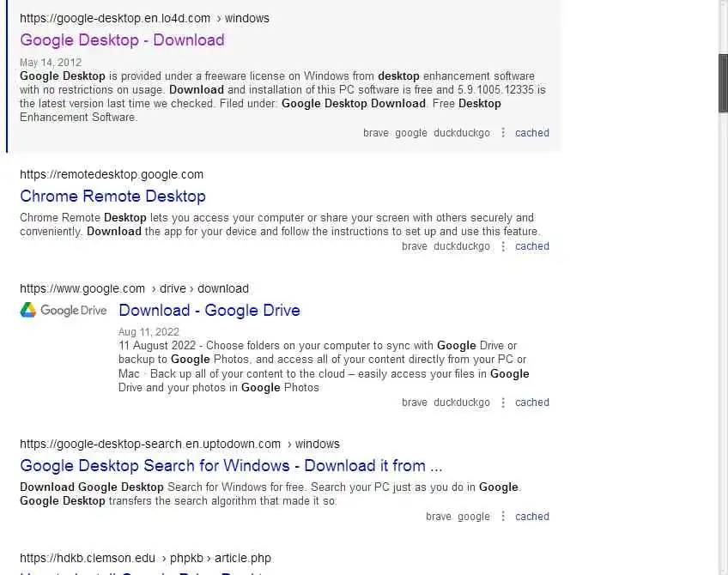
Task: Open cached link for Chrome Remote Desktop result
Action: pos(532,246)
